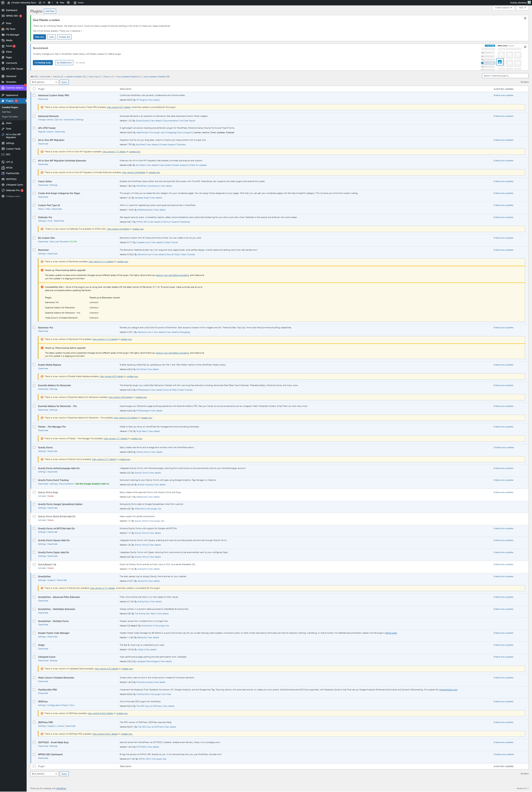The image size is (532, 792).
Task: Open Defender Pro from the sidebar
Action: [12, 190]
